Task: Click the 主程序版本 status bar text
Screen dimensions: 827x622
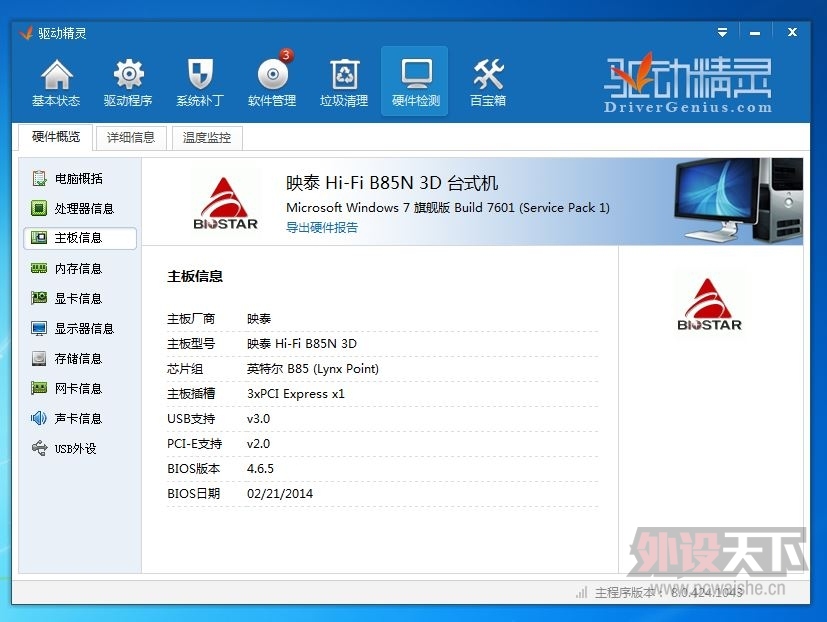Action: 669,592
